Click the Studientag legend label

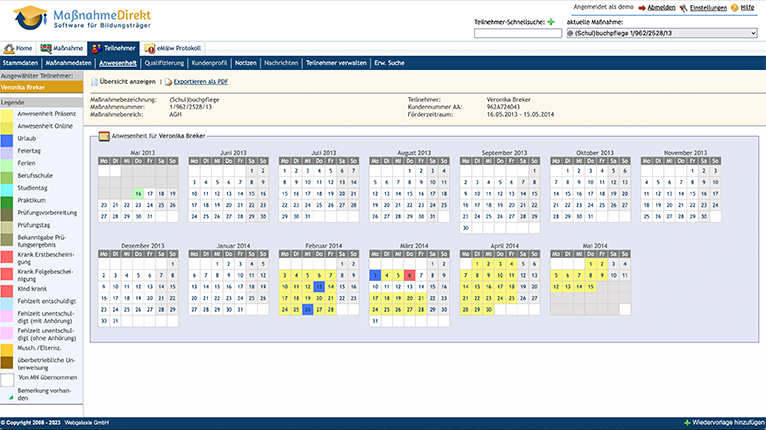(x=32, y=188)
